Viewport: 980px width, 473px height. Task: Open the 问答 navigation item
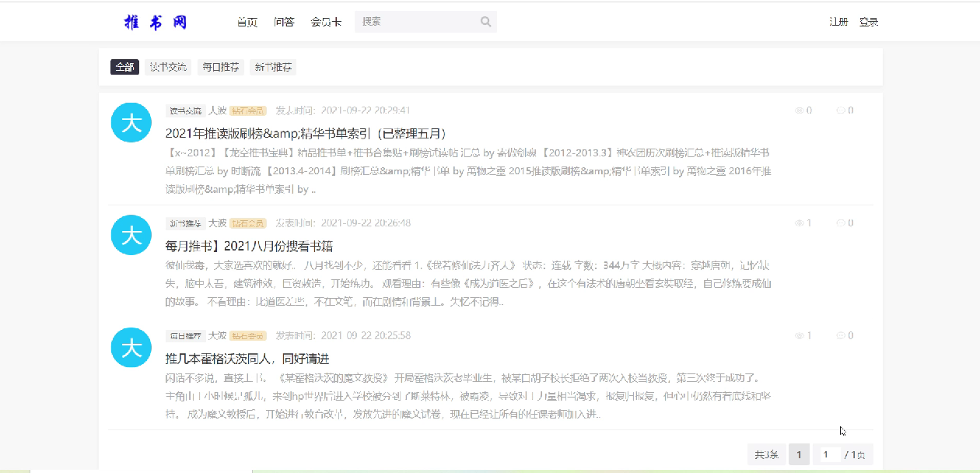tap(284, 22)
